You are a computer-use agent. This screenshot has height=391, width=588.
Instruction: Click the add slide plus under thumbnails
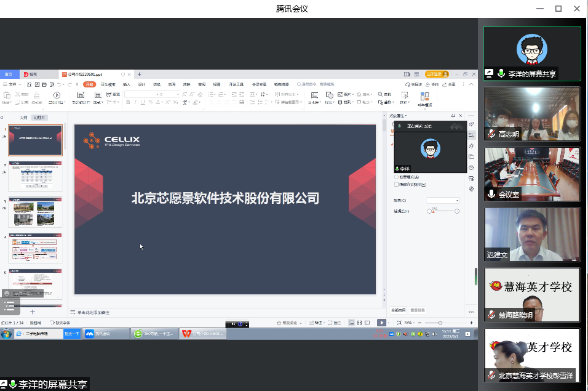click(33, 312)
